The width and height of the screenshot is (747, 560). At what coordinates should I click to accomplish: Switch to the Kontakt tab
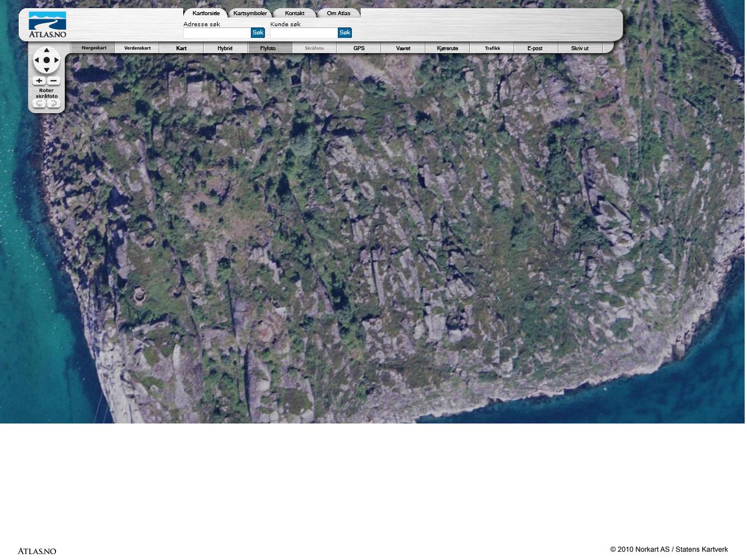point(294,13)
